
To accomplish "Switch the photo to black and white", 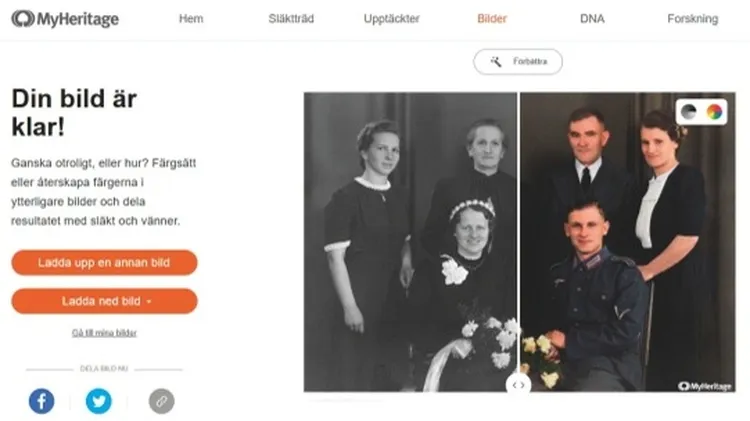I will click(x=688, y=112).
